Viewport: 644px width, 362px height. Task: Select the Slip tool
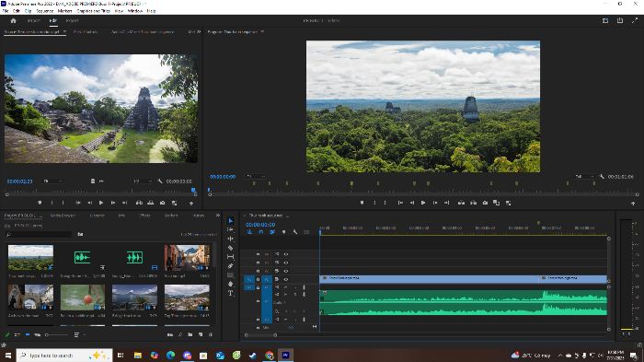(230, 257)
